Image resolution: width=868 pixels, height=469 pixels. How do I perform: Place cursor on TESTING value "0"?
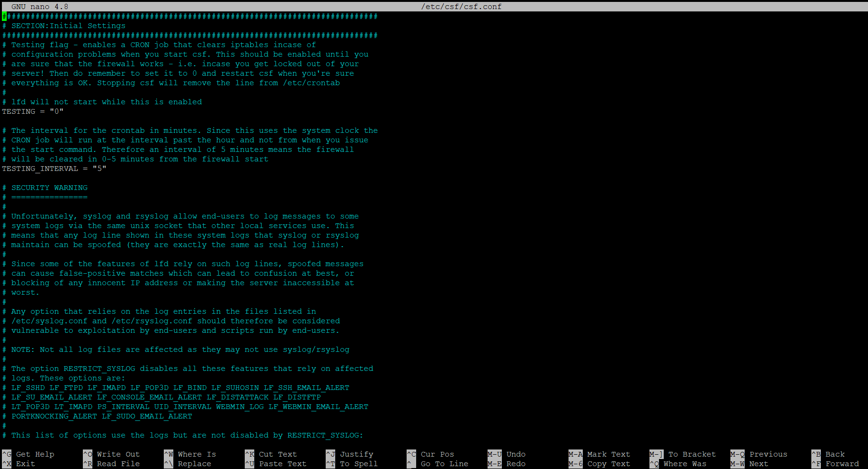pos(57,111)
